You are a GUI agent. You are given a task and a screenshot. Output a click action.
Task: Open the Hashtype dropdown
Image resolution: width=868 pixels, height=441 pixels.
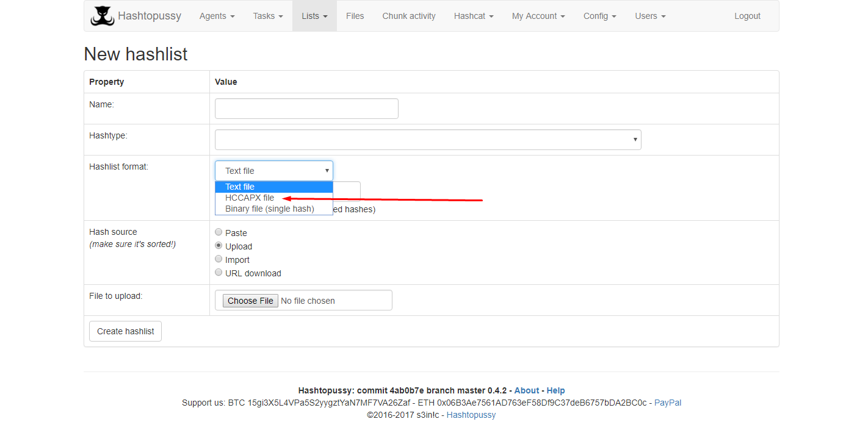tap(427, 139)
